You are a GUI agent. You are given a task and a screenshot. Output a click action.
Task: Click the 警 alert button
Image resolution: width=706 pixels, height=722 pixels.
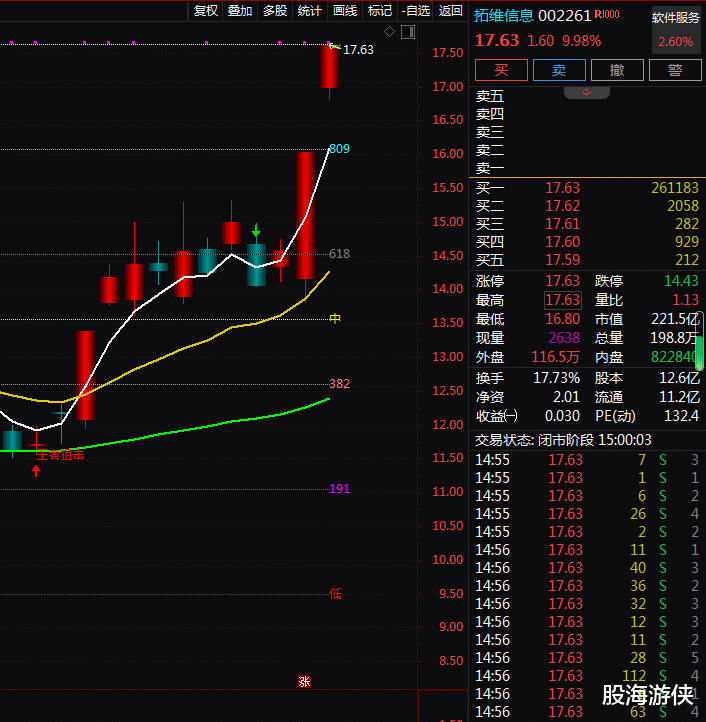[675, 70]
